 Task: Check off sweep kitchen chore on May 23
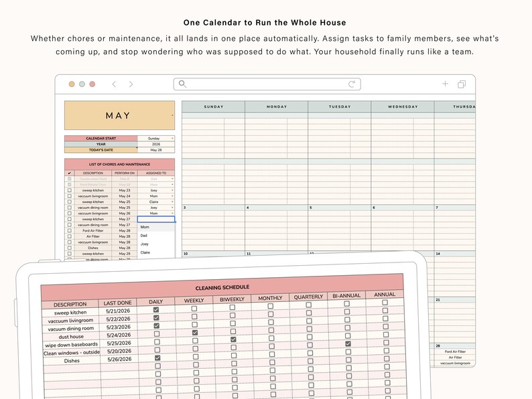pos(70,190)
